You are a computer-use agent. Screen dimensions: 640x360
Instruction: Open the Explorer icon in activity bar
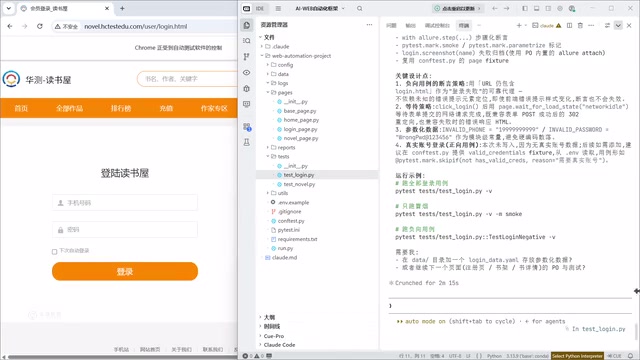coord(247,25)
